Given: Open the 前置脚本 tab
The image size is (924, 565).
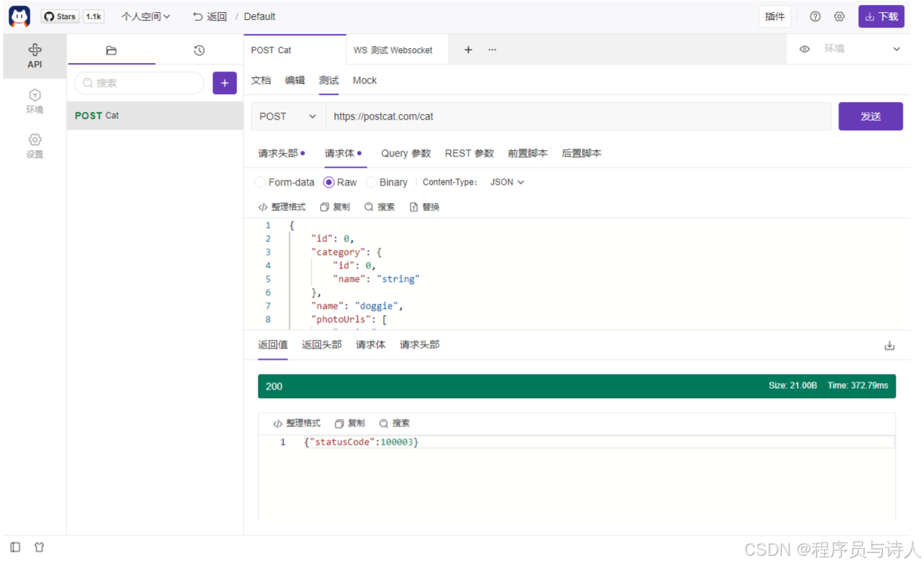Looking at the screenshot, I should (527, 153).
